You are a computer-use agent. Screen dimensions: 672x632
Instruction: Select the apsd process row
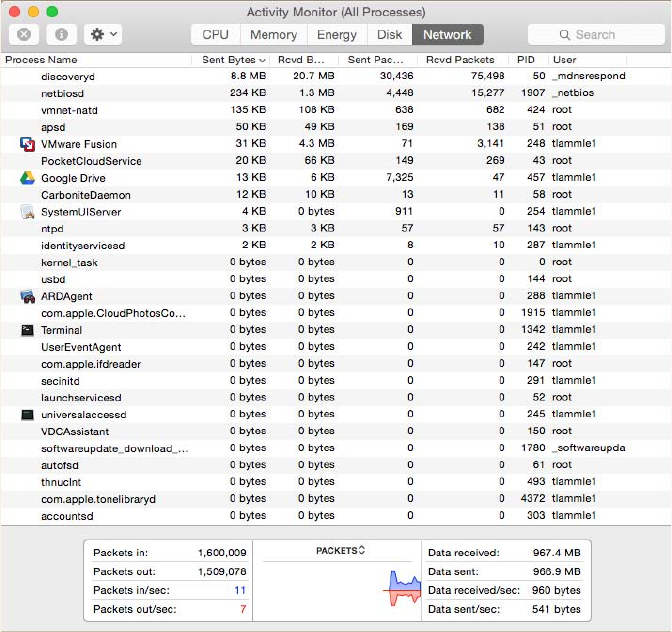(336, 127)
